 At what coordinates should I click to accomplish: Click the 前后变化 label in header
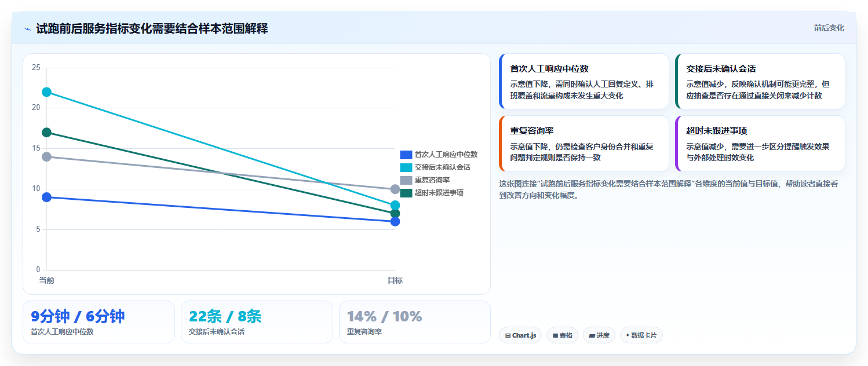point(829,28)
